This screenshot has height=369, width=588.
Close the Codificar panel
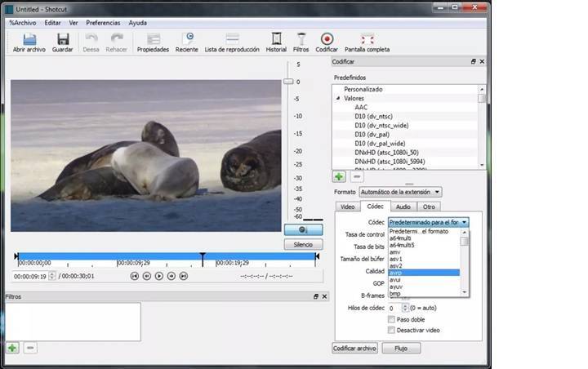pos(482,61)
